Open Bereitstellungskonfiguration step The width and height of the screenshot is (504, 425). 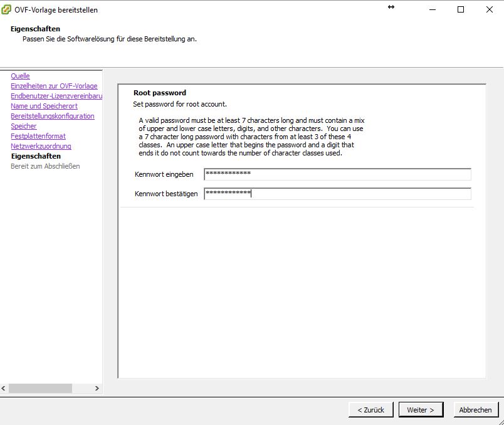(x=53, y=116)
